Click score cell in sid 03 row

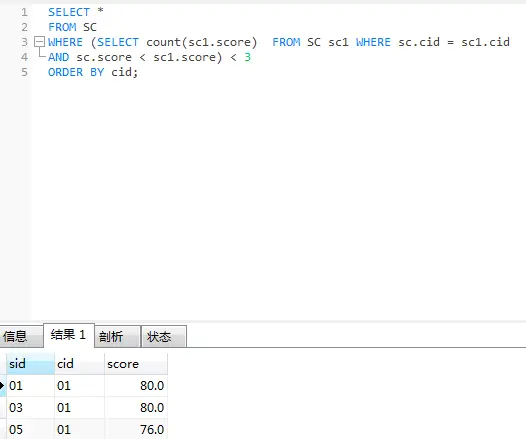coord(136,407)
